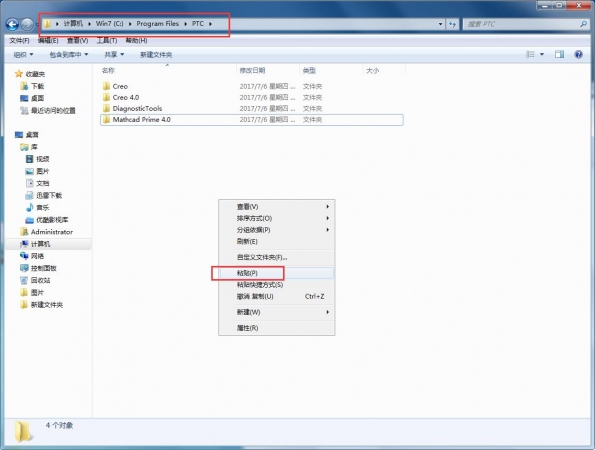
Task: Click the 新建文件夹 toolbar button
Action: click(156, 55)
